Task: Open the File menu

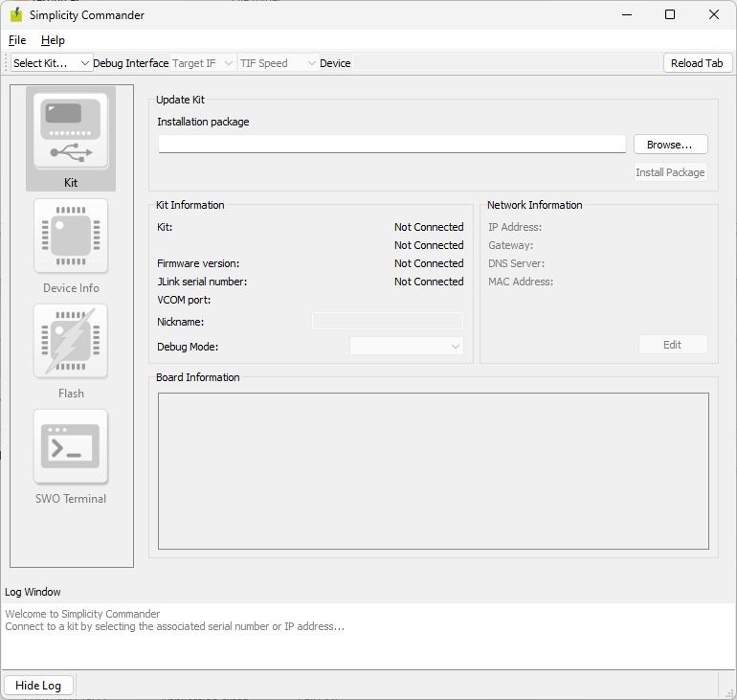Action: click(17, 40)
